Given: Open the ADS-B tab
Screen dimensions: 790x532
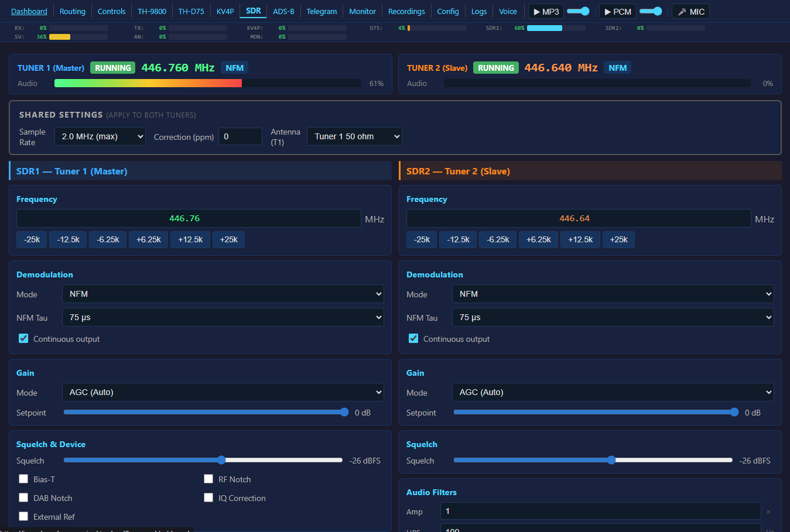Looking at the screenshot, I should pyautogui.click(x=283, y=11).
